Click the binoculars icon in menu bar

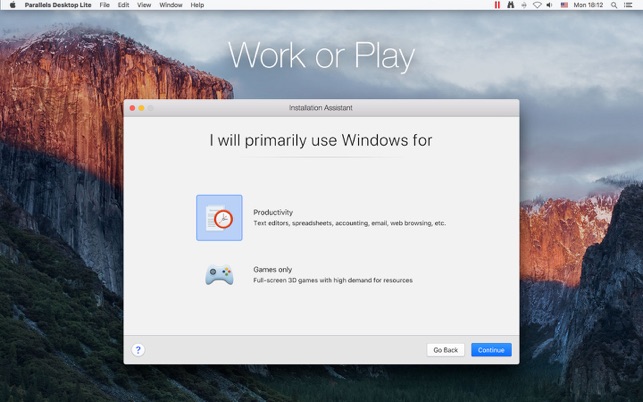pos(511,5)
